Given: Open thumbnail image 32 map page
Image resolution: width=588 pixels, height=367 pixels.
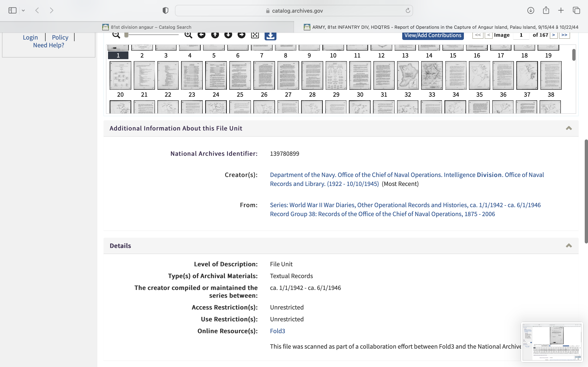Looking at the screenshot, I should coord(408,75).
